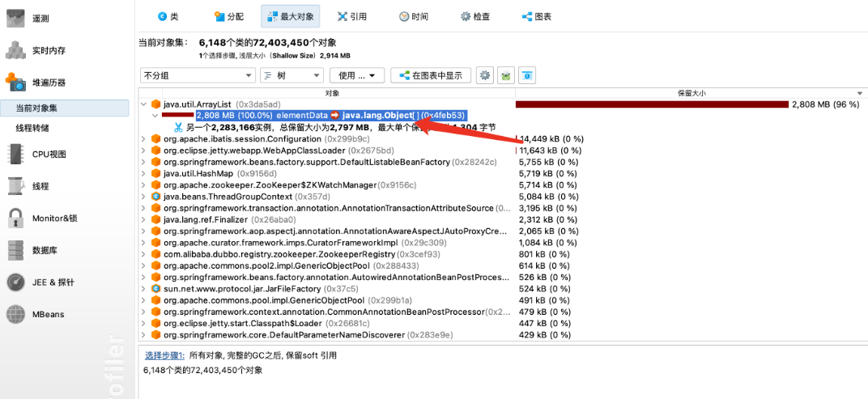Screen dimensions: 868x399
Task: Open the CPU视图 section
Action: tap(36, 155)
